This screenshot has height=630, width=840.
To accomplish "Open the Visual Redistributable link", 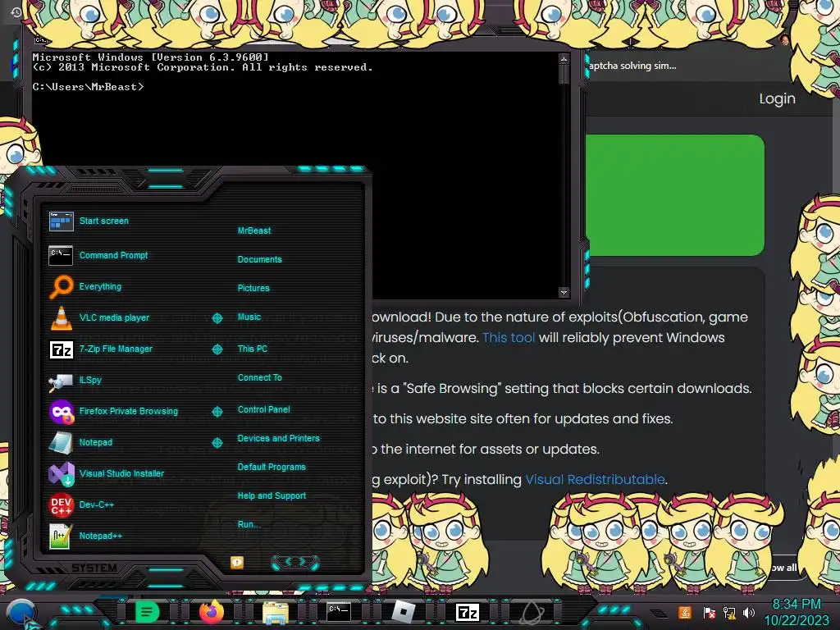I will coord(595,479).
